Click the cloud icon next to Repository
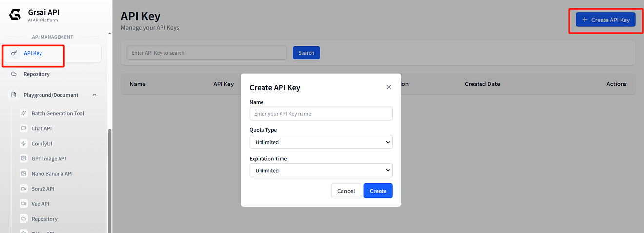This screenshot has height=233, width=644. pos(14,74)
